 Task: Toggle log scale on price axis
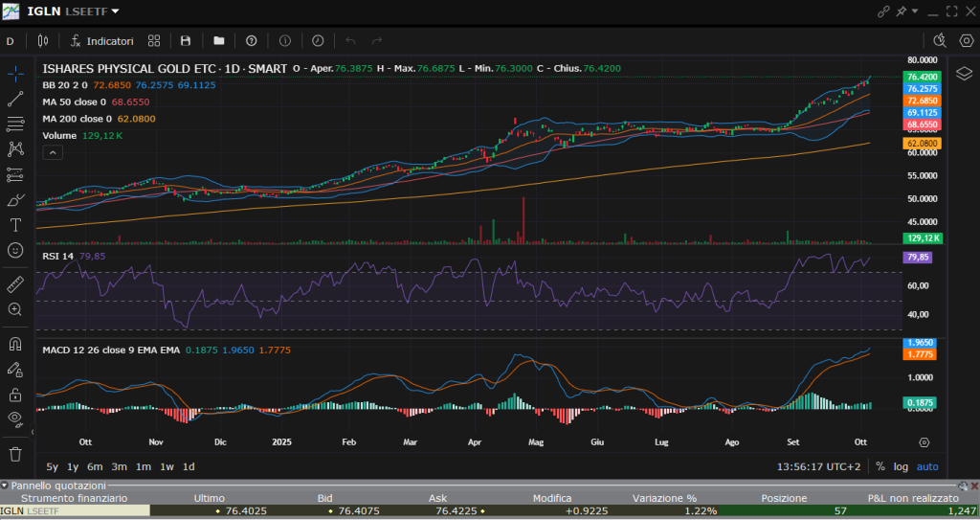pos(901,466)
